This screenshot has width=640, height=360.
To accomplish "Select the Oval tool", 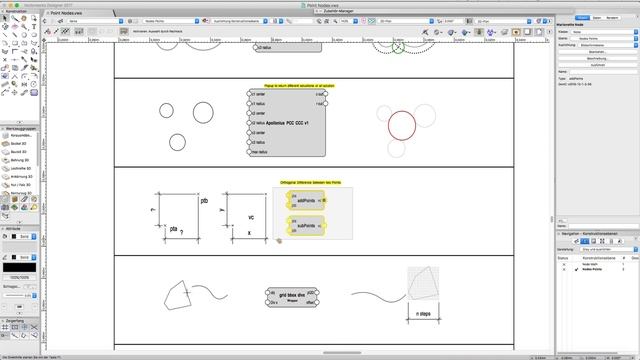I will (34, 35).
